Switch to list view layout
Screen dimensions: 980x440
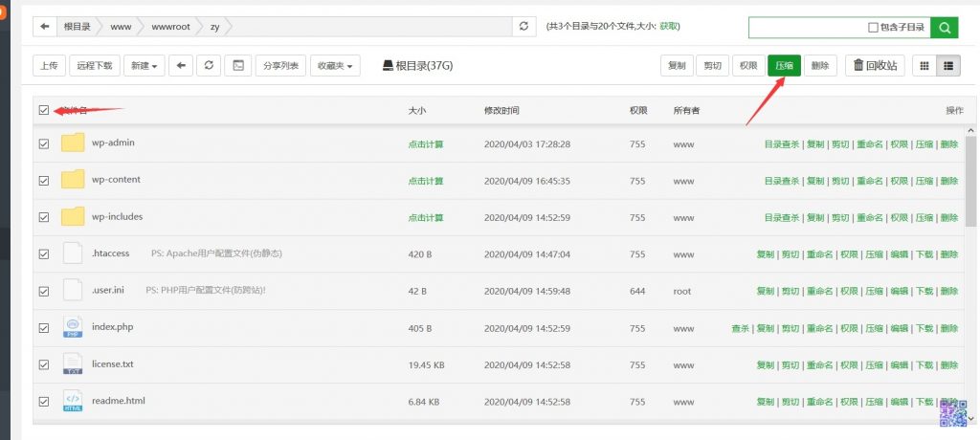[x=948, y=66]
